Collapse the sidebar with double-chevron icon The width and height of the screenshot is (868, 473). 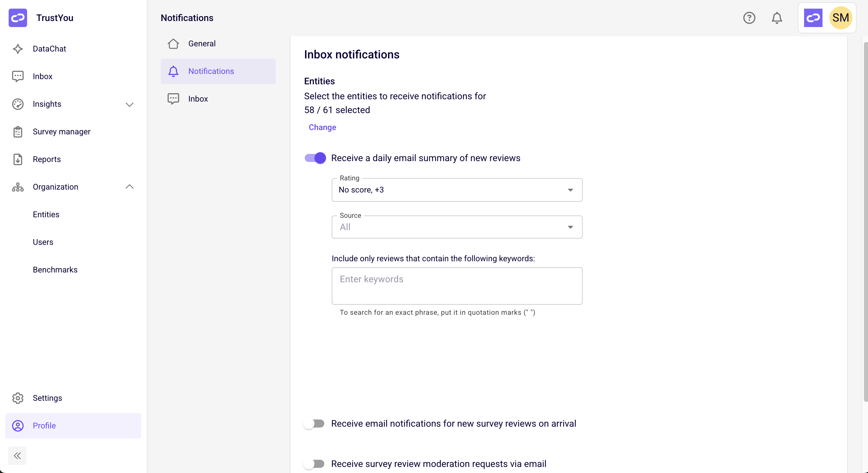(x=17, y=455)
